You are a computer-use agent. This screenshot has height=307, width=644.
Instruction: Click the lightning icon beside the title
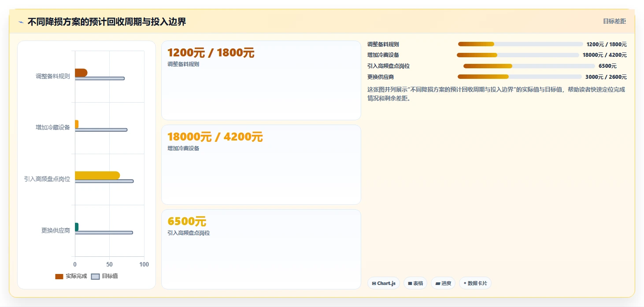pyautogui.click(x=21, y=22)
